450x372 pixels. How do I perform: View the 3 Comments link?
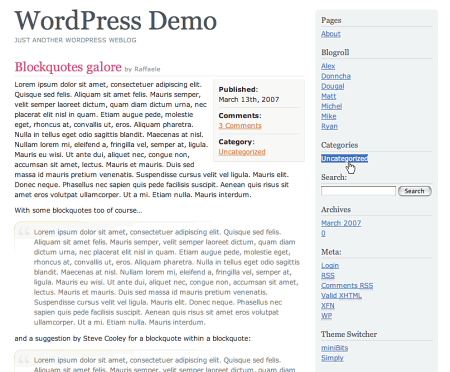[240, 126]
